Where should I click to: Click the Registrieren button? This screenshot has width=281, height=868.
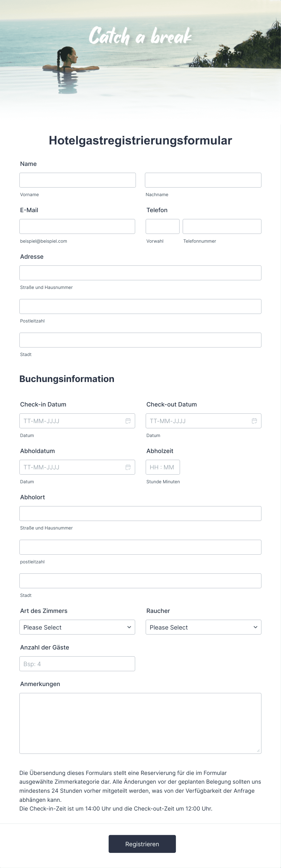[142, 844]
